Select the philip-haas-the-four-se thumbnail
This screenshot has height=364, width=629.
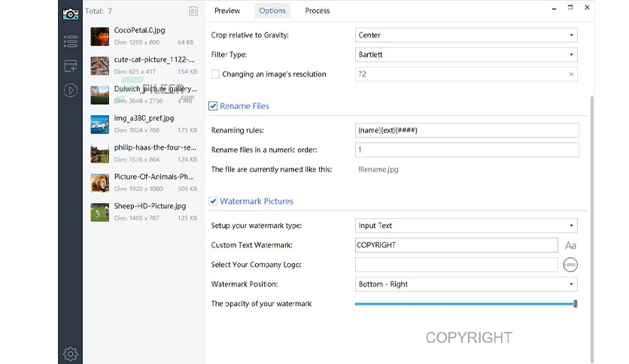click(100, 153)
